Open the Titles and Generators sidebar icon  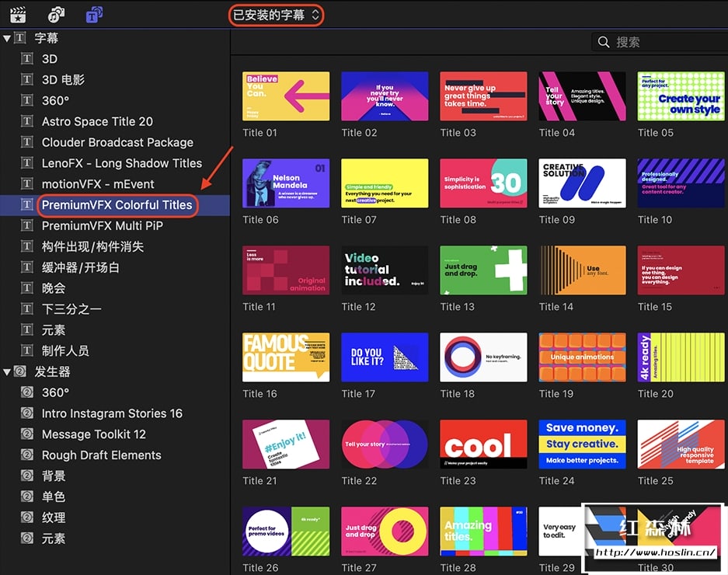point(94,15)
